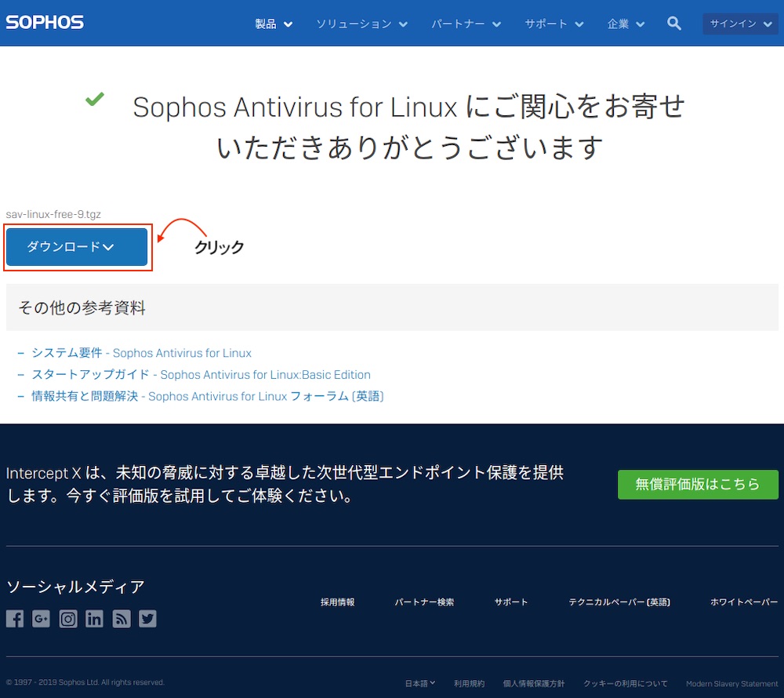Expand the 製品 menu

point(274,24)
